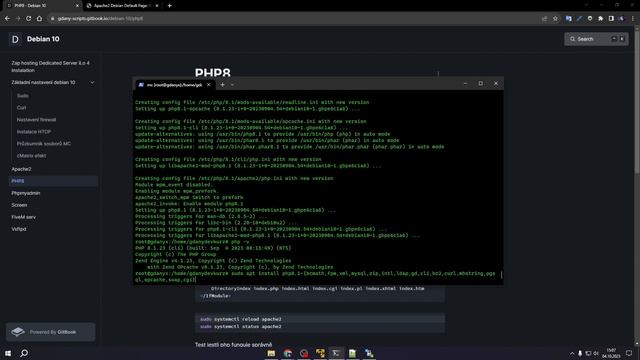Viewport: 640px width, 360px height.
Task: Toggle the browser side panel icon
Action: [x=611, y=18]
